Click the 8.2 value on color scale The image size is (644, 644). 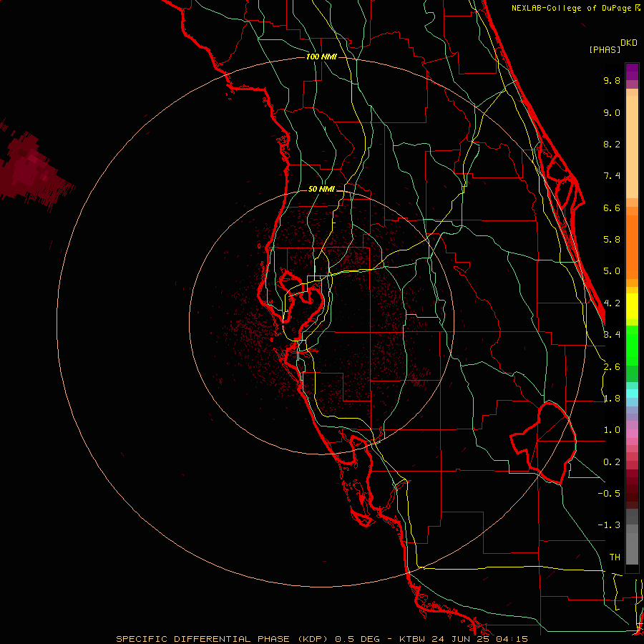point(612,144)
